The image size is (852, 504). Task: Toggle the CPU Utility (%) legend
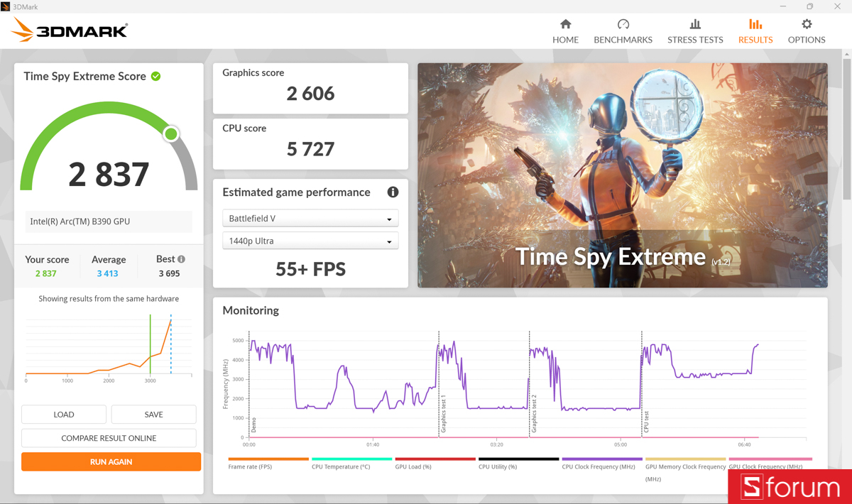coord(498,467)
